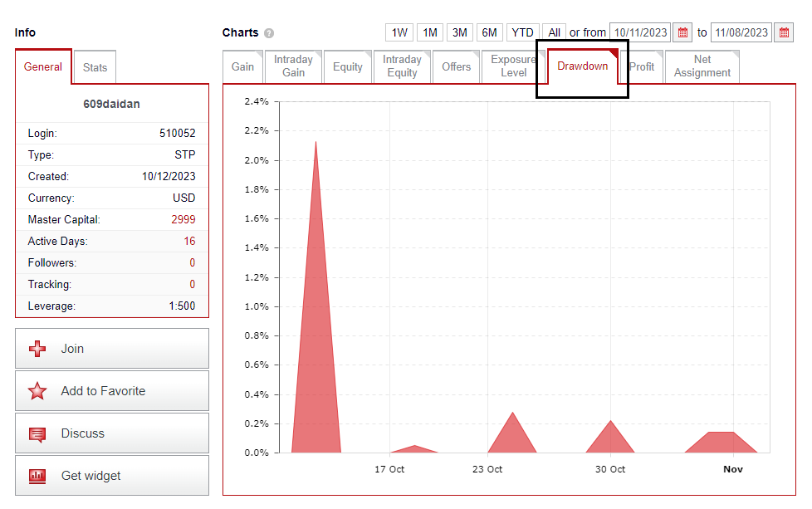Select the 3M time range button
Viewport: 812px width, 509px height.
pyautogui.click(x=459, y=32)
